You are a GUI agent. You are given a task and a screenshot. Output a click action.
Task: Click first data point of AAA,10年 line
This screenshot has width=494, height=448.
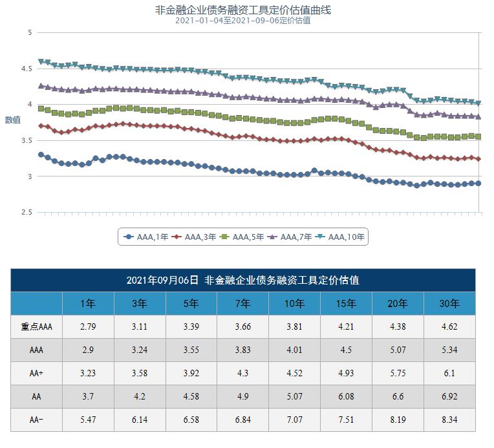pyautogui.click(x=41, y=62)
